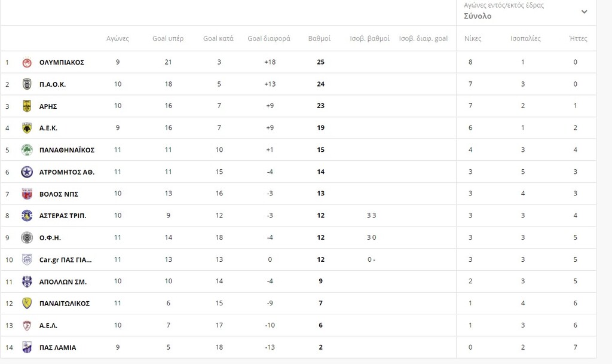
Task: Open the ΠΑΝΑΘΗΝΑΪΚΟΣ team link
Action: (66, 150)
